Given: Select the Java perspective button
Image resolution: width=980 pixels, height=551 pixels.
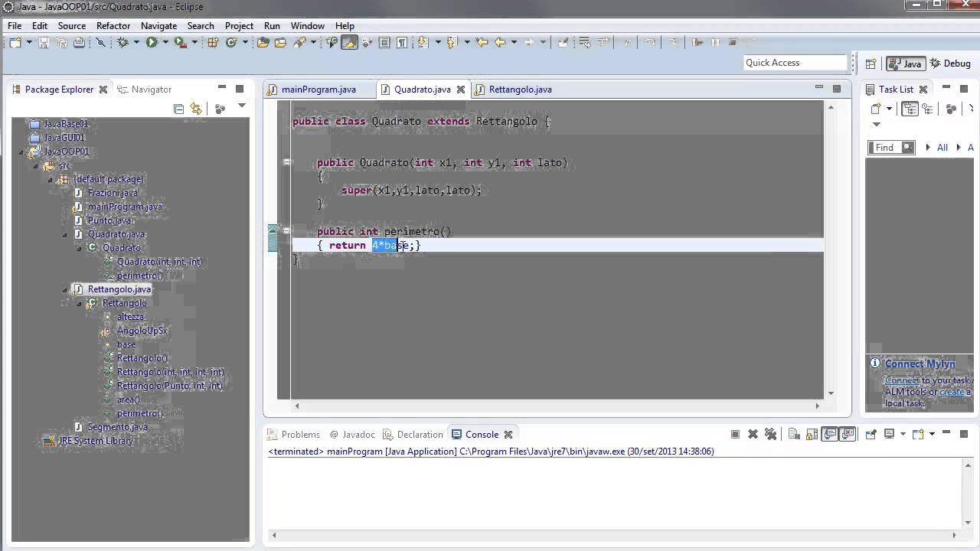Looking at the screenshot, I should (904, 64).
